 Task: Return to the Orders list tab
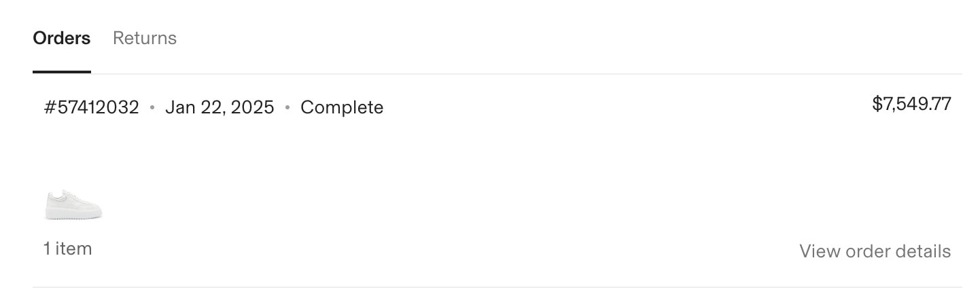62,38
